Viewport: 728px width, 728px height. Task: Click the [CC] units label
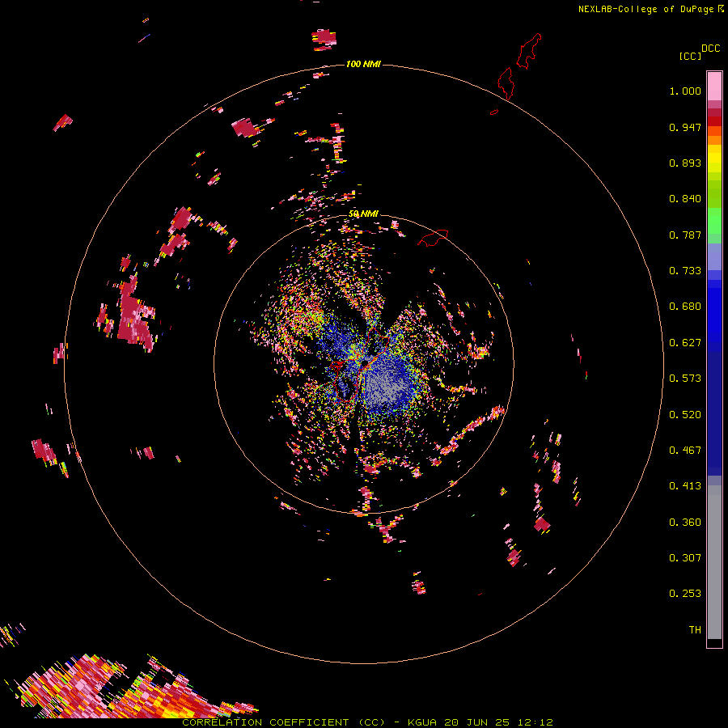coord(690,56)
